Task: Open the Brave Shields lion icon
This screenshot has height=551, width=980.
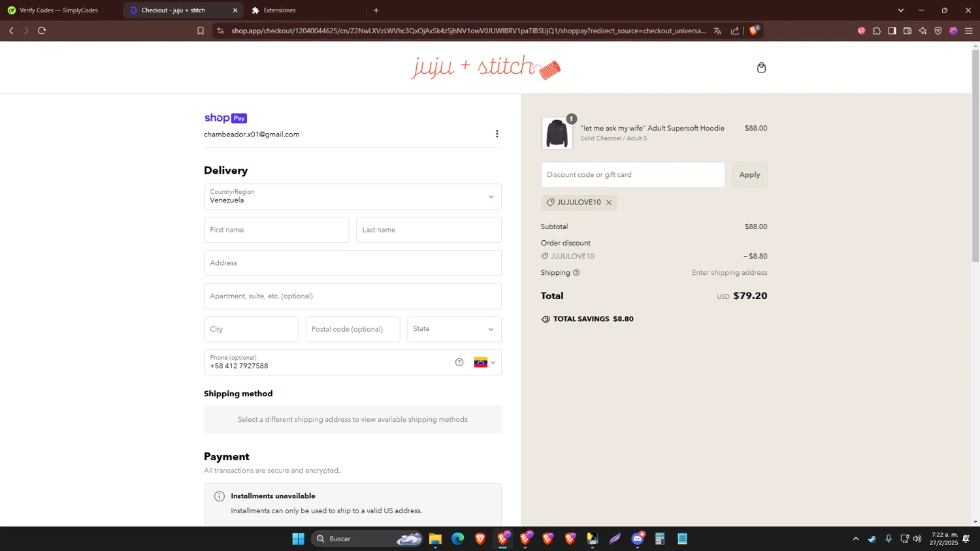Action: tap(753, 31)
